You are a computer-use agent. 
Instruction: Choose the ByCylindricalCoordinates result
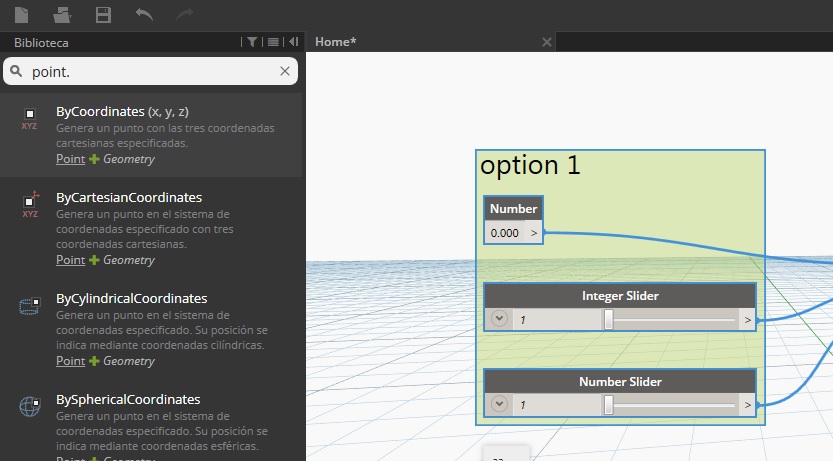pyautogui.click(x=131, y=299)
